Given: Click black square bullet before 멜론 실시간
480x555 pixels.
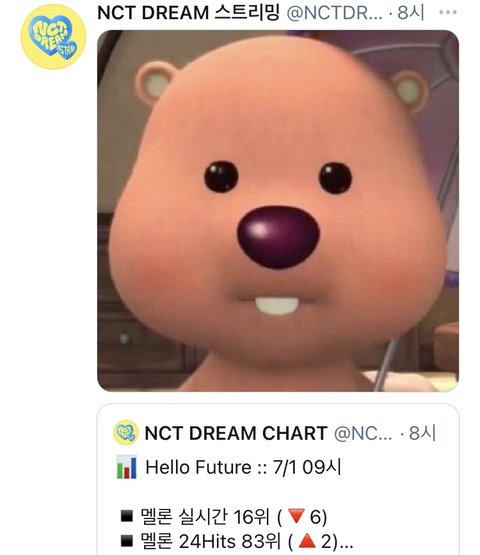Looking at the screenshot, I should [127, 516].
